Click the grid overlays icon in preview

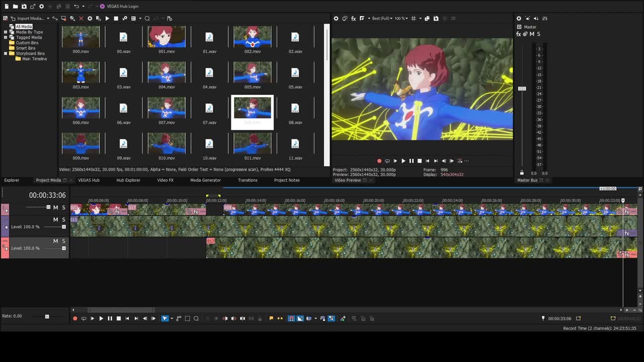414,19
